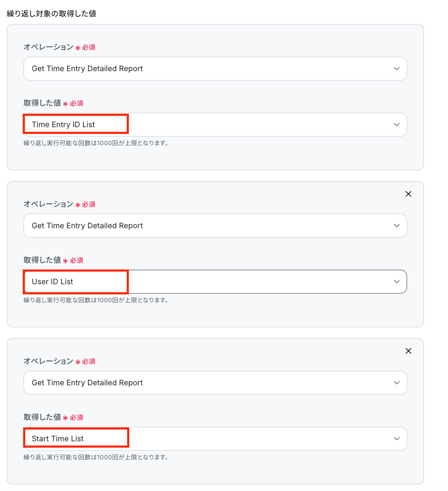
Task: Click chevron arrow beside Time Entry ID List
Action: (x=396, y=125)
